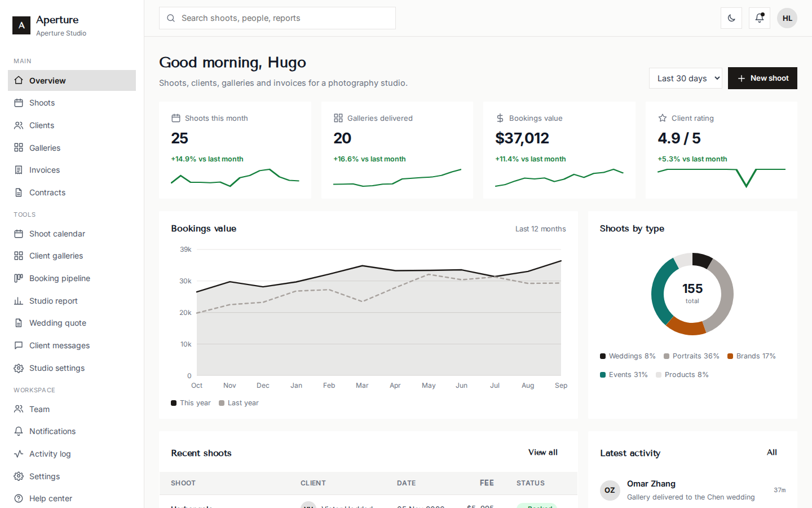Viewport: 812px width, 508px height.
Task: Click Products 8% legend entry
Action: tap(682, 375)
